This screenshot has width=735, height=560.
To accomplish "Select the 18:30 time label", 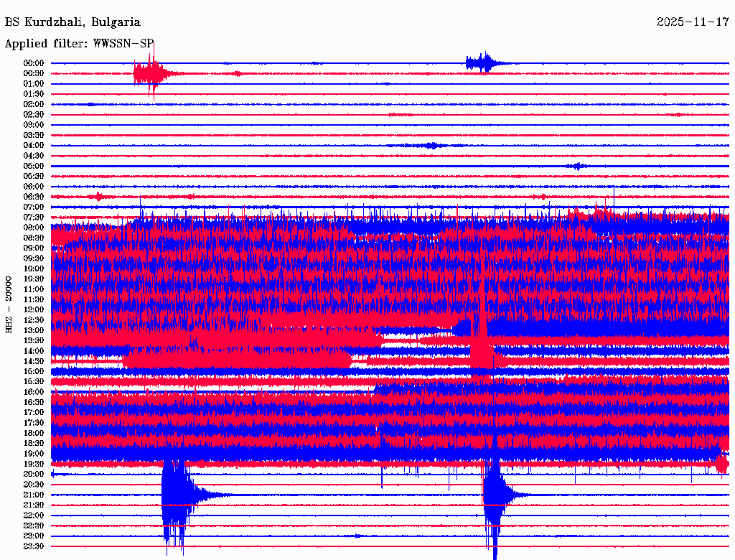I will [x=34, y=444].
